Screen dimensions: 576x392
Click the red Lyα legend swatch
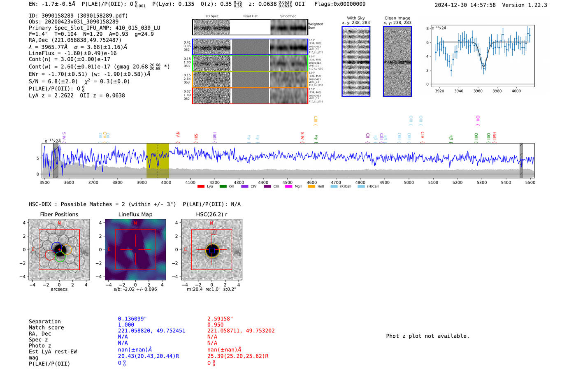[201, 187]
